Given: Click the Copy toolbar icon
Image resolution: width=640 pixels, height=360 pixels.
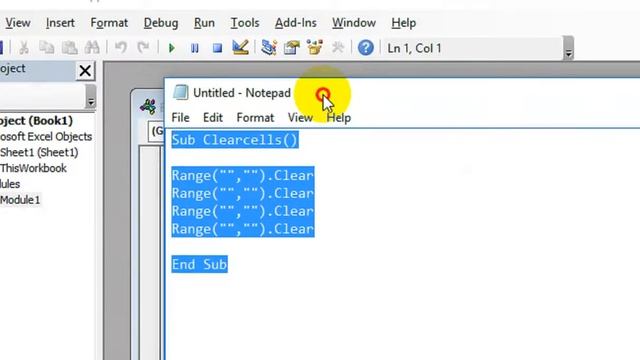Looking at the screenshot, I should (x=47, y=48).
